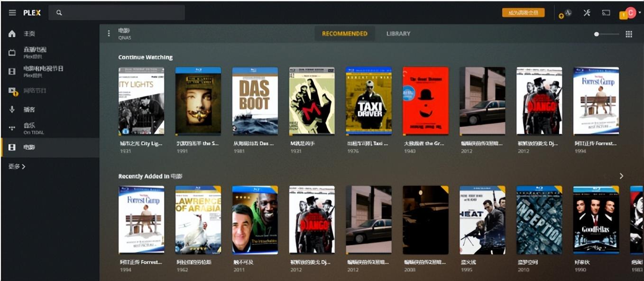Click the orange premium membership button
The width and height of the screenshot is (644, 281).
(x=524, y=13)
